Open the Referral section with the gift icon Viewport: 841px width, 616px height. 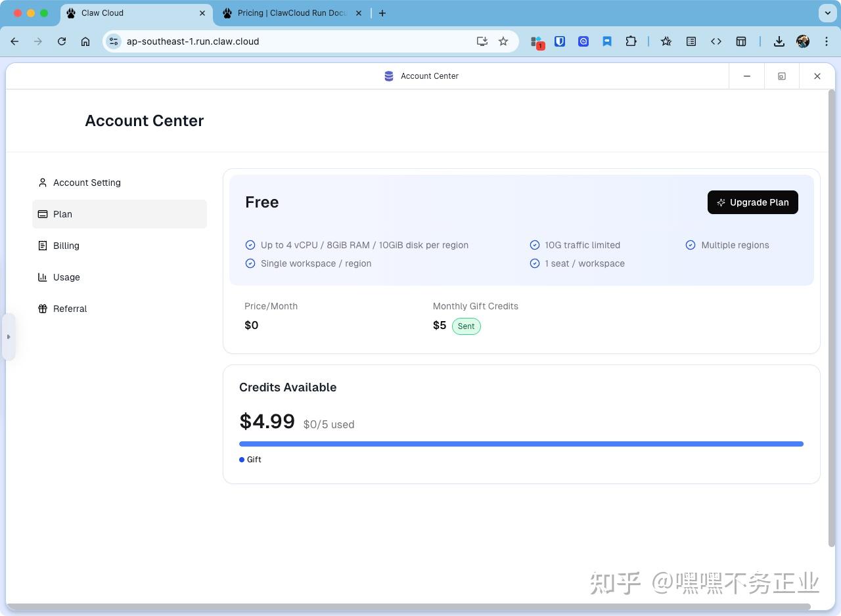pyautogui.click(x=119, y=309)
